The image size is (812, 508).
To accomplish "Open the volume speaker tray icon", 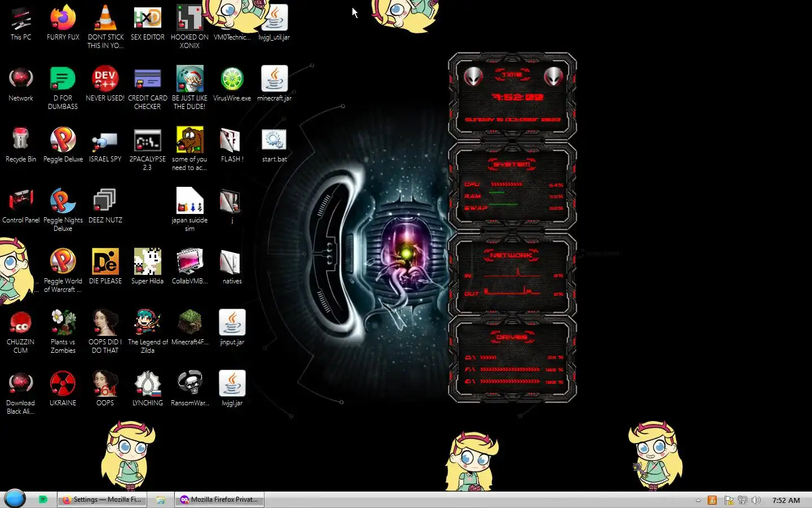I will (756, 500).
